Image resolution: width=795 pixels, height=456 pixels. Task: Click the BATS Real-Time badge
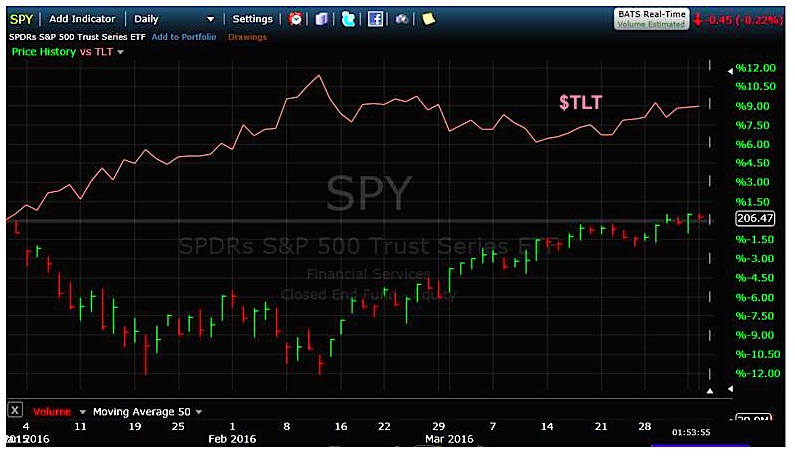coord(652,19)
